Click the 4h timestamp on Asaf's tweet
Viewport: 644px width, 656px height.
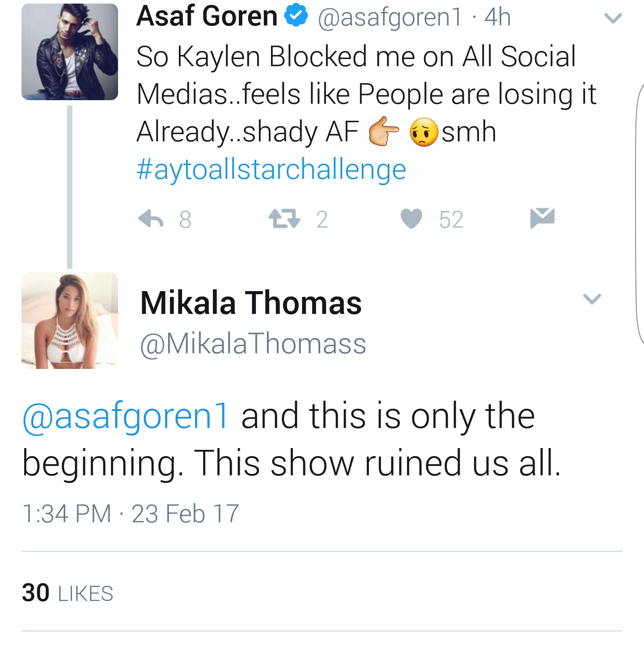[x=497, y=17]
